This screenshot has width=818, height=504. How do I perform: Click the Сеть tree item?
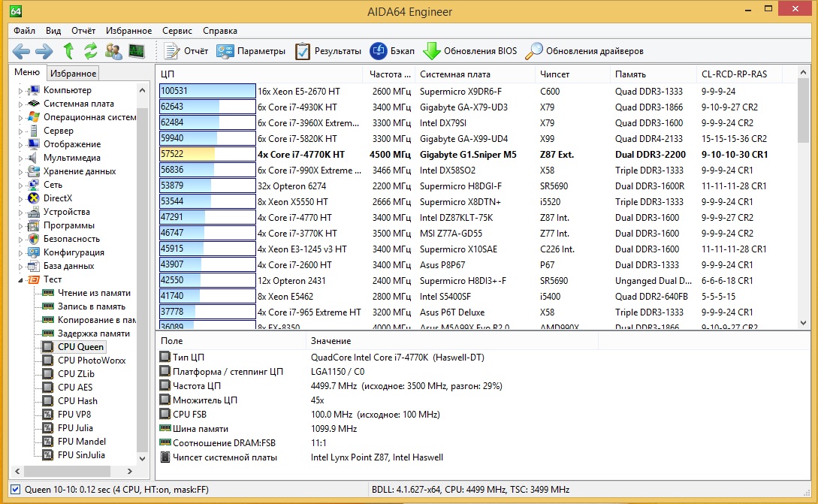[x=53, y=184]
